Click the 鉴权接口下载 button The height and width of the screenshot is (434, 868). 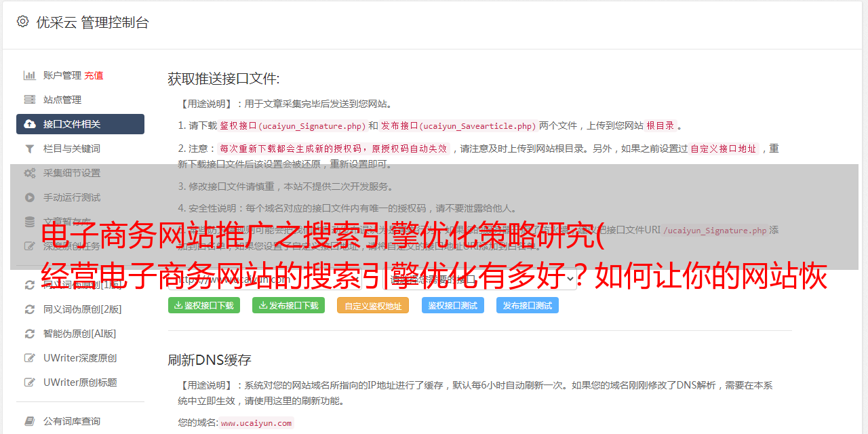pyautogui.click(x=204, y=305)
